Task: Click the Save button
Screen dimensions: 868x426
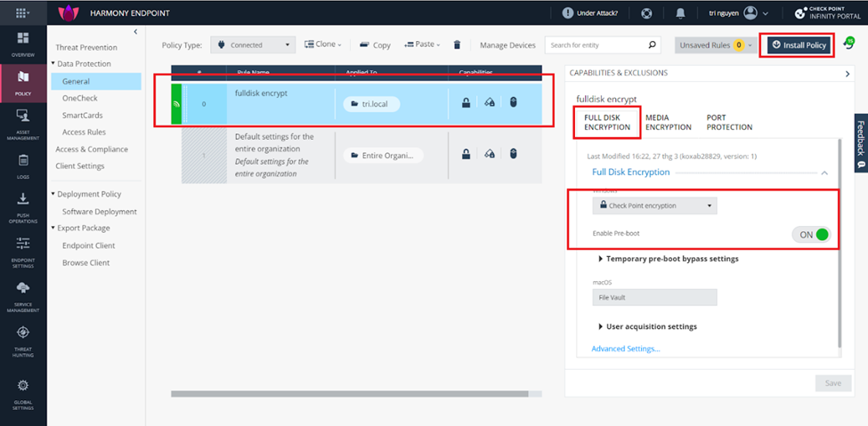Action: click(833, 382)
